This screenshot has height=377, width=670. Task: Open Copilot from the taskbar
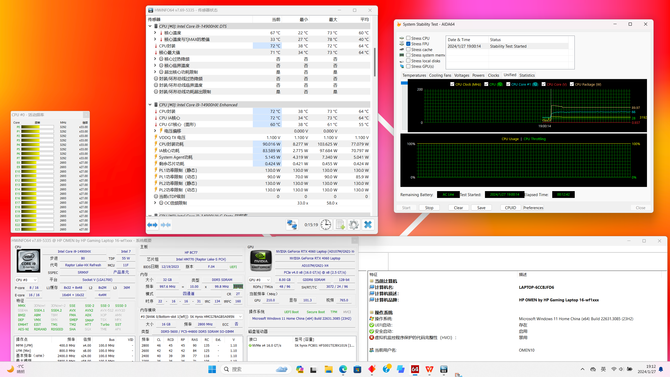click(299, 369)
